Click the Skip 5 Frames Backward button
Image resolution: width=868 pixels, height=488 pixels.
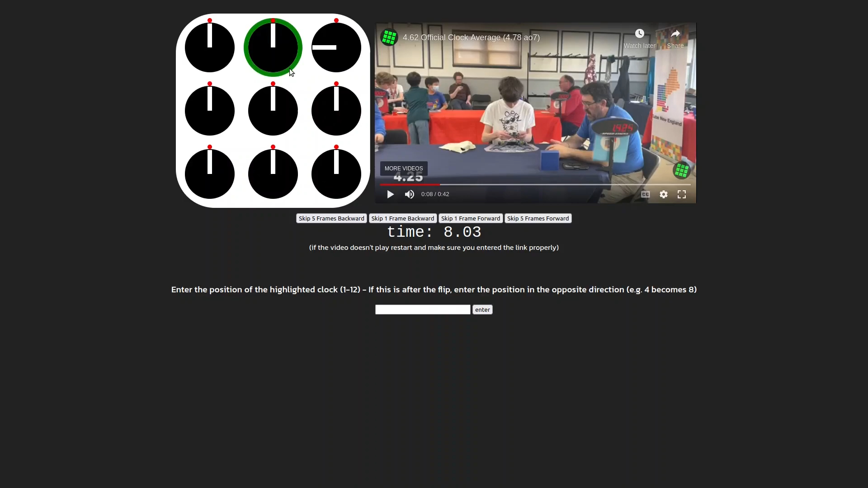pyautogui.click(x=331, y=218)
